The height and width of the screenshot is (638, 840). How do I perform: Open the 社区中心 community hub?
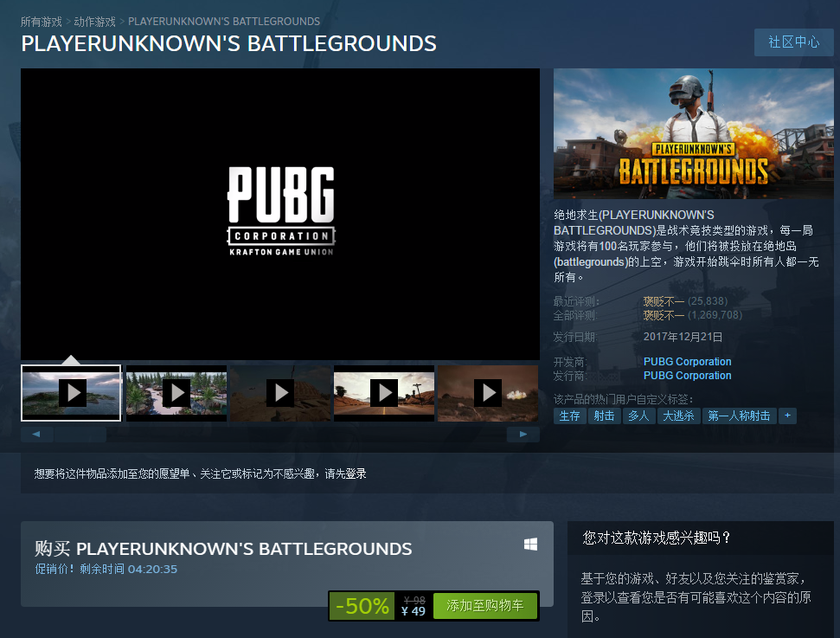793,42
